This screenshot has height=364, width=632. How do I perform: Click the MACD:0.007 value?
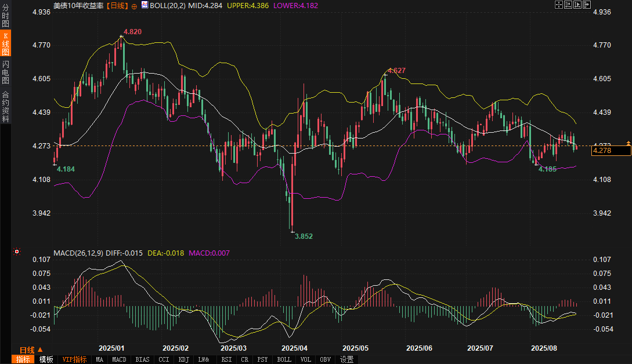[209, 253]
